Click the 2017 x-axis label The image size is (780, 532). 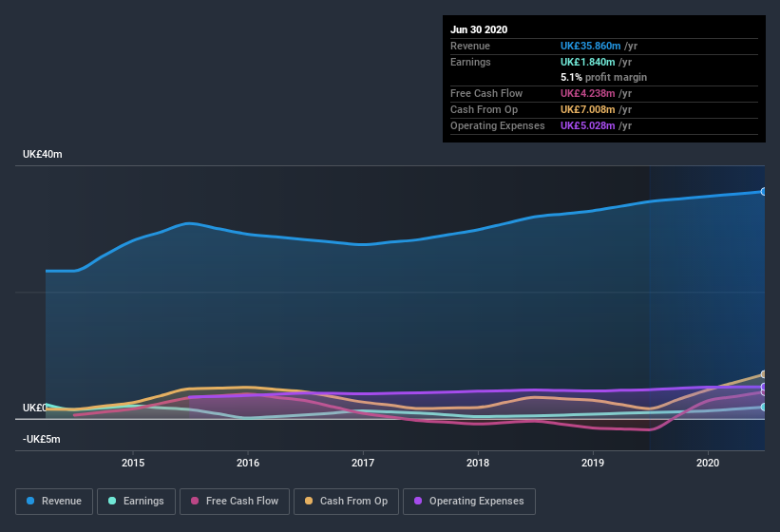point(363,463)
